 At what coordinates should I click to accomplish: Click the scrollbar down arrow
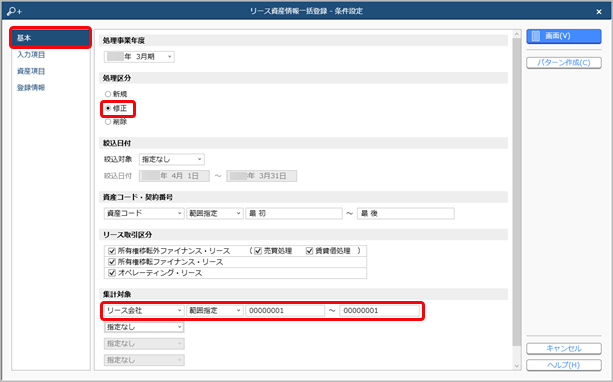coord(517,366)
